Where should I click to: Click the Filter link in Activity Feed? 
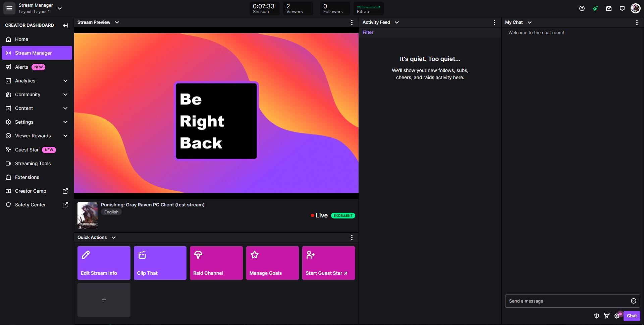tap(368, 32)
